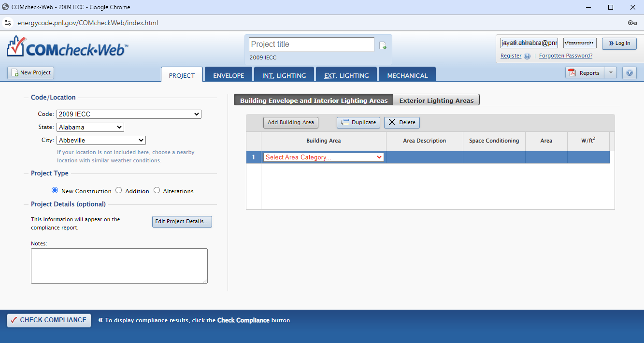Viewport: 644px width, 343px height.
Task: Open the ENVELOPE tab
Action: click(229, 75)
